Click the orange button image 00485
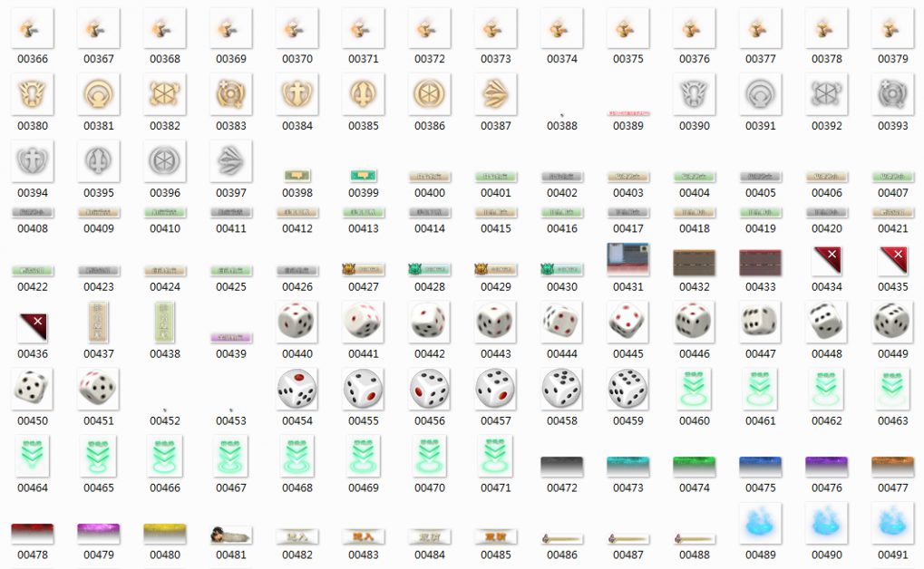Image resolution: width=924 pixels, height=569 pixels. tap(496, 535)
